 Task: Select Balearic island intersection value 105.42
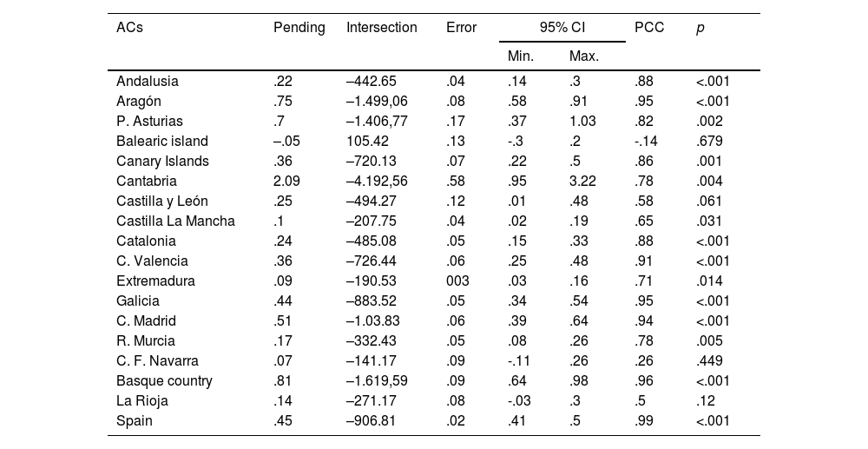coord(368,142)
